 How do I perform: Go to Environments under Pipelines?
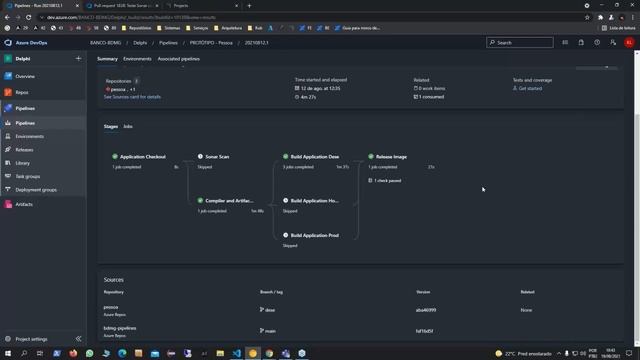pyautogui.click(x=29, y=136)
